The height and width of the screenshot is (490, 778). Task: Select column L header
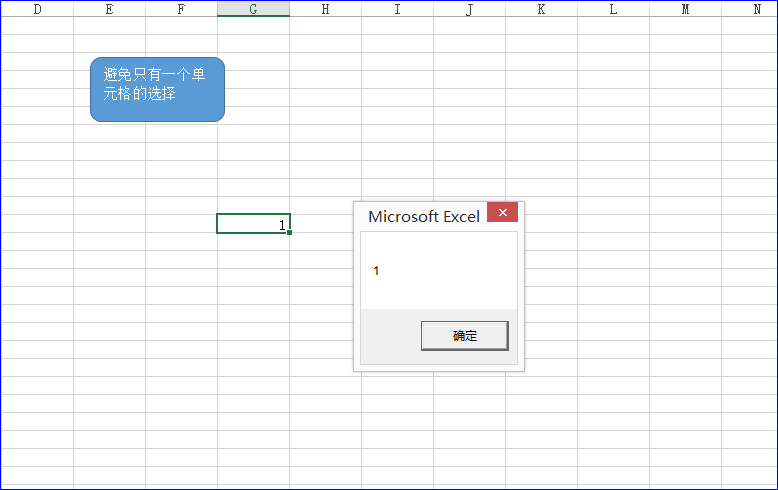[613, 9]
